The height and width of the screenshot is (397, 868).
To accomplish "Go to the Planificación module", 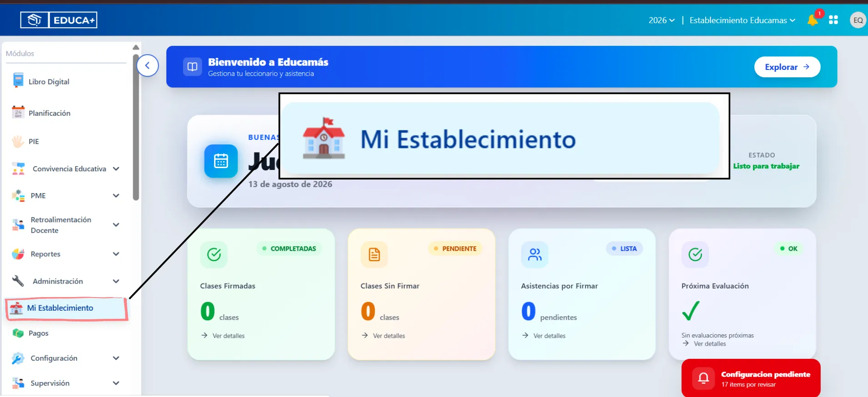I will [49, 113].
